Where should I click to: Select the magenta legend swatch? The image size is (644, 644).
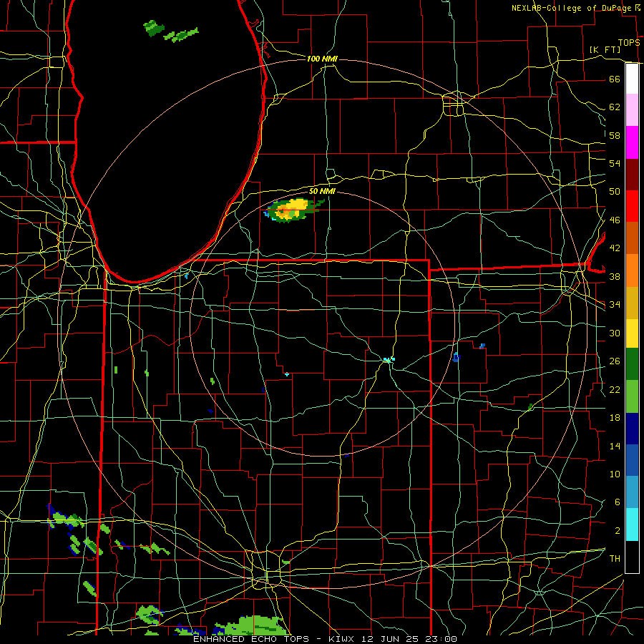(x=632, y=142)
